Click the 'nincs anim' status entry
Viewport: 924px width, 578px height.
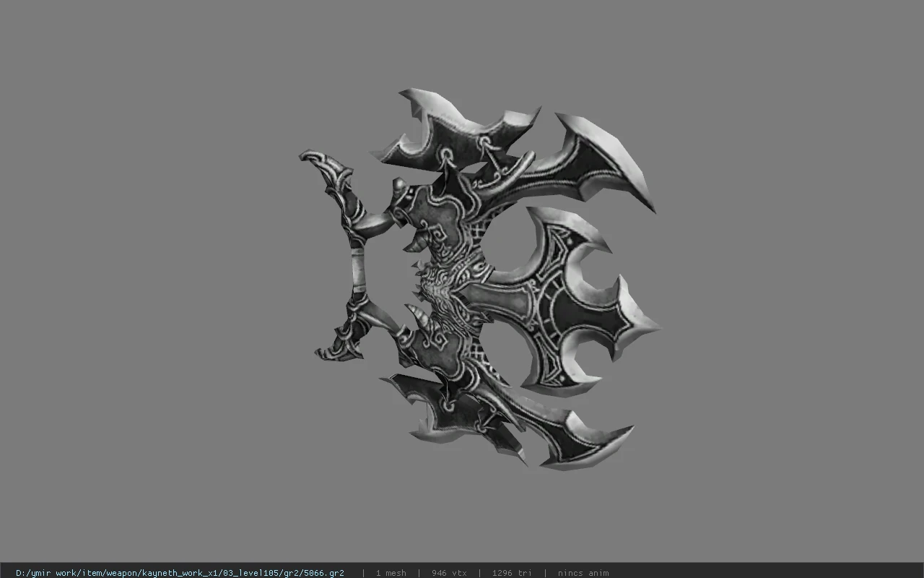(x=583, y=573)
